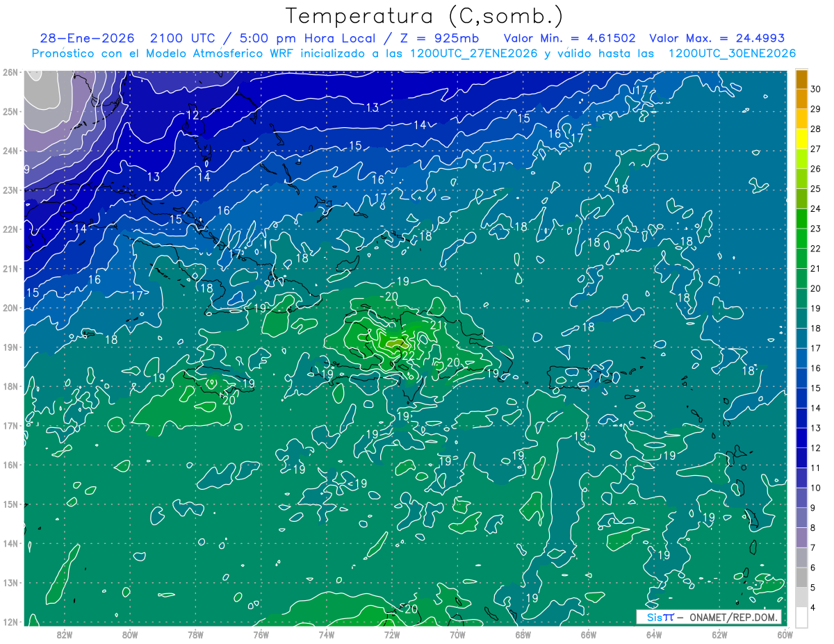Click the '12N' latitude axis label

click(10, 622)
